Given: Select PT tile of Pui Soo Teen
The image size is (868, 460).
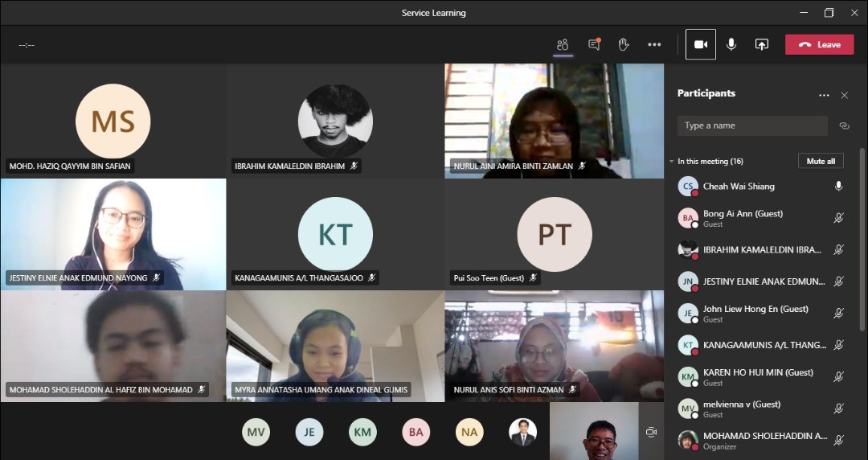Looking at the screenshot, I should click(x=554, y=234).
